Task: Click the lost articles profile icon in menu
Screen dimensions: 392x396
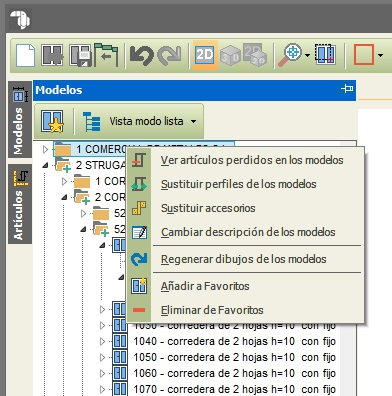Action: 139,160
